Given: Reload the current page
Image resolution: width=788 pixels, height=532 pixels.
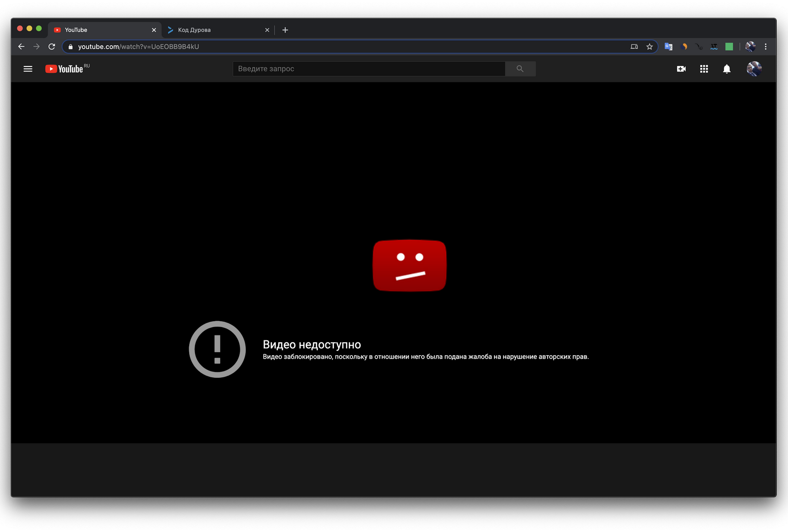Looking at the screenshot, I should click(x=52, y=47).
